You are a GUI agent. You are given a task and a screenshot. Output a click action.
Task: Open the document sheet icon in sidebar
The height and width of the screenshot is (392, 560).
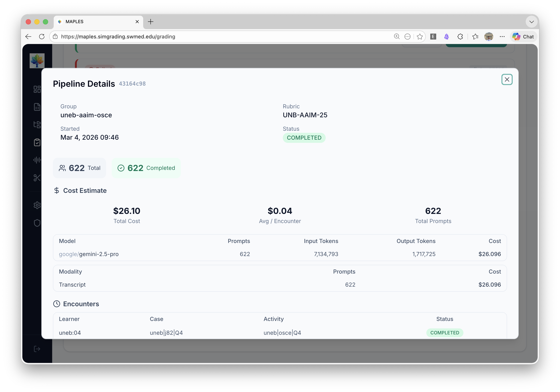[x=37, y=107]
